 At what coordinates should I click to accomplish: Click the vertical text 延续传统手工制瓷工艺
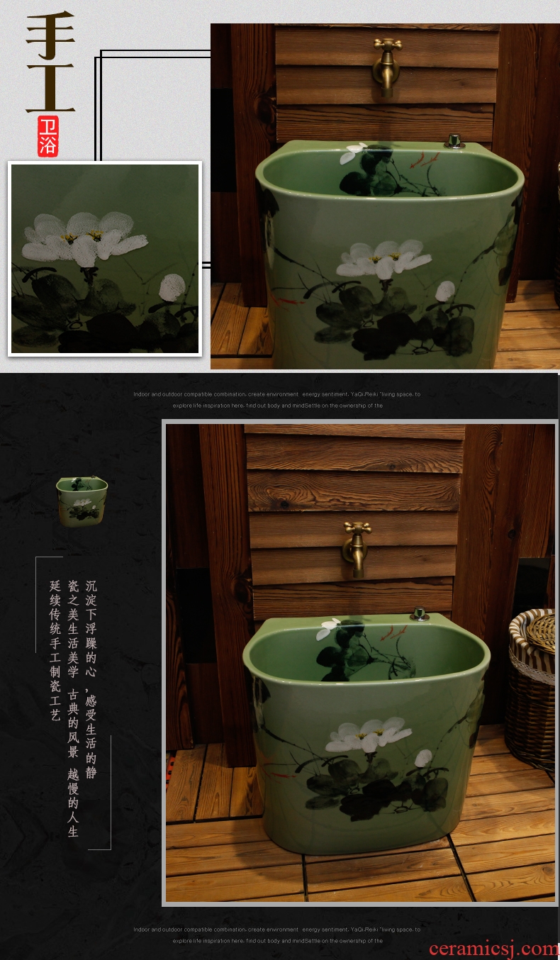(x=55, y=650)
